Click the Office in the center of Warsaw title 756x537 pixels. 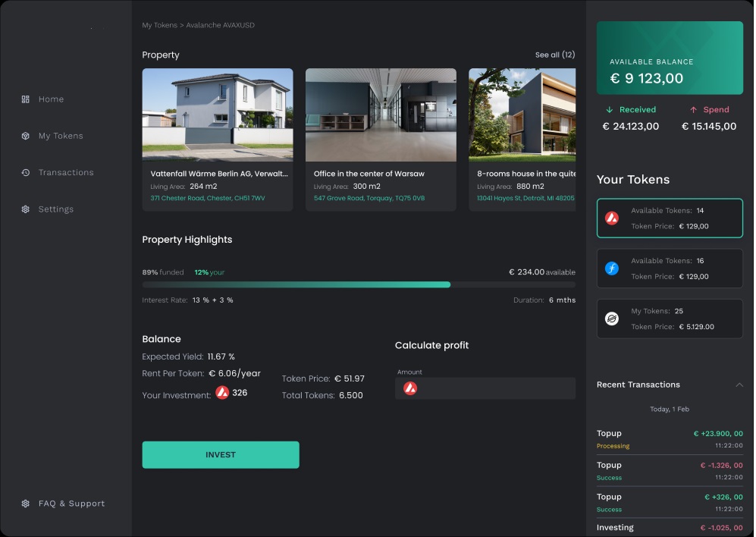[x=369, y=174]
